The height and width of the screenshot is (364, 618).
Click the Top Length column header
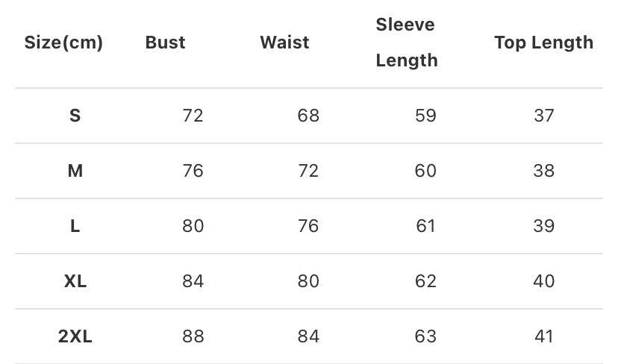pyautogui.click(x=543, y=43)
